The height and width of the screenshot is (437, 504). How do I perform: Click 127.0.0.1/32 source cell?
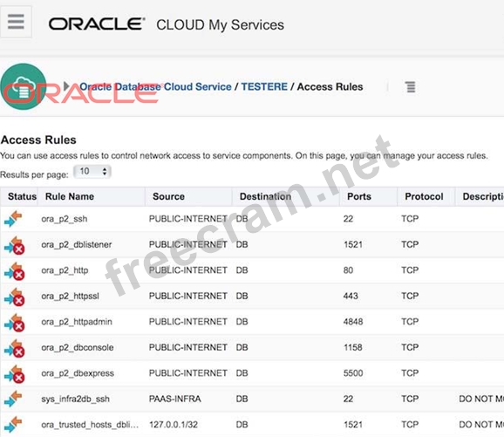[x=174, y=425]
